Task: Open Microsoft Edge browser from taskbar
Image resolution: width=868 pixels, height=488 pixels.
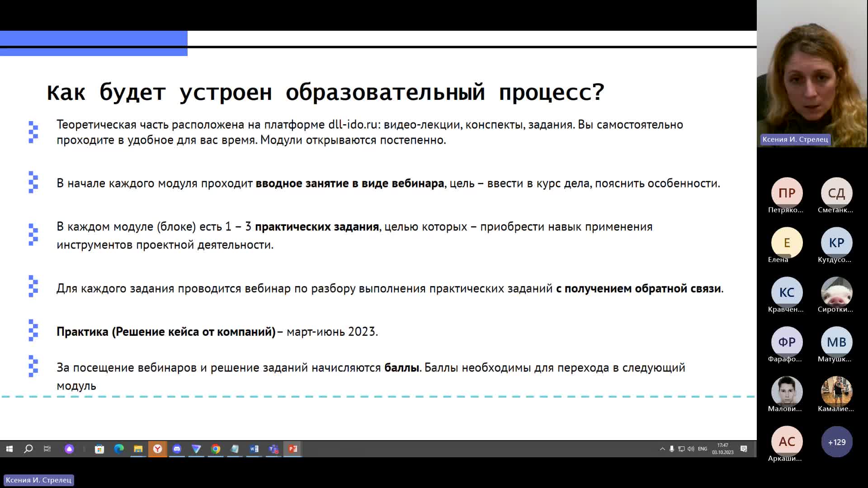Action: tap(119, 449)
